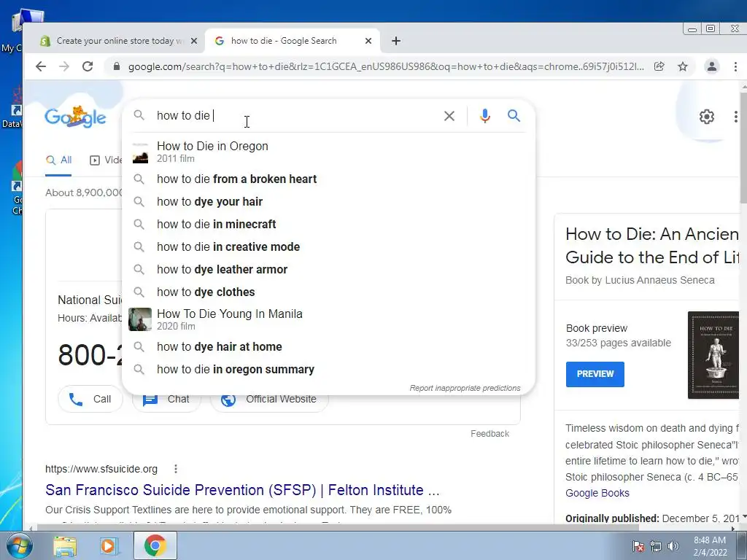Click the taskbar clock showing 8:48 AM
The width and height of the screenshot is (747, 560).
(710, 546)
